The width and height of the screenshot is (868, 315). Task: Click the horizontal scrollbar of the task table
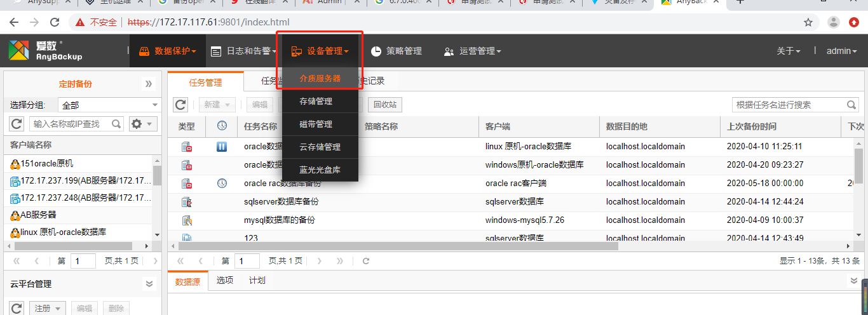[394, 246]
